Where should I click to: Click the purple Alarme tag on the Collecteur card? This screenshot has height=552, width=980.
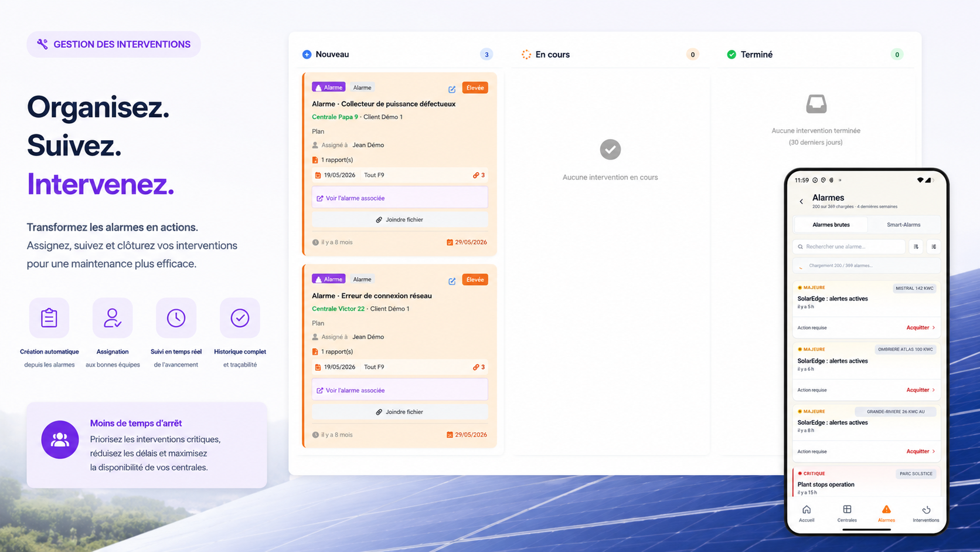point(329,87)
